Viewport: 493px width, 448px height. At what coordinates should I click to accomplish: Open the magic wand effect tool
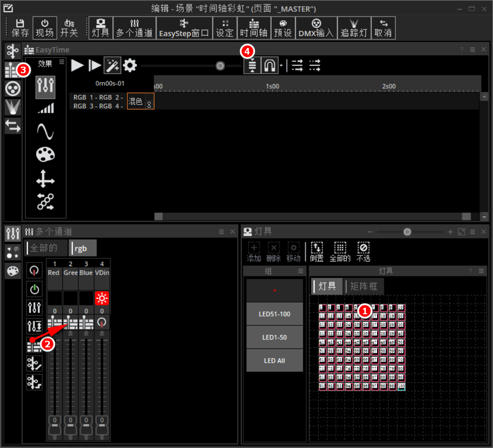click(x=112, y=66)
